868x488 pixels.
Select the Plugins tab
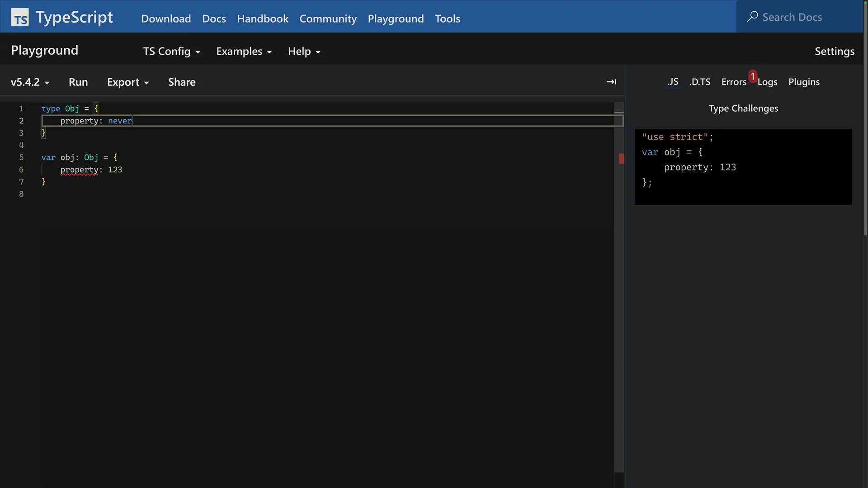(804, 82)
